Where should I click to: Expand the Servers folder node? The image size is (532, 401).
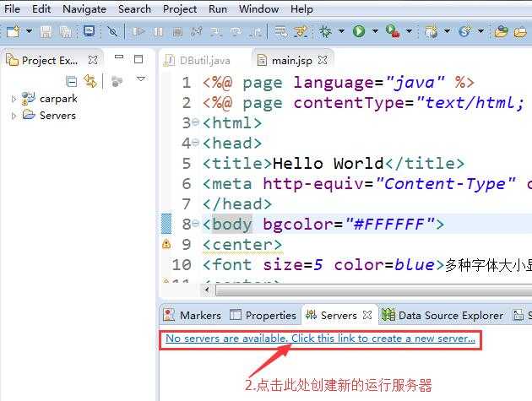pos(14,116)
